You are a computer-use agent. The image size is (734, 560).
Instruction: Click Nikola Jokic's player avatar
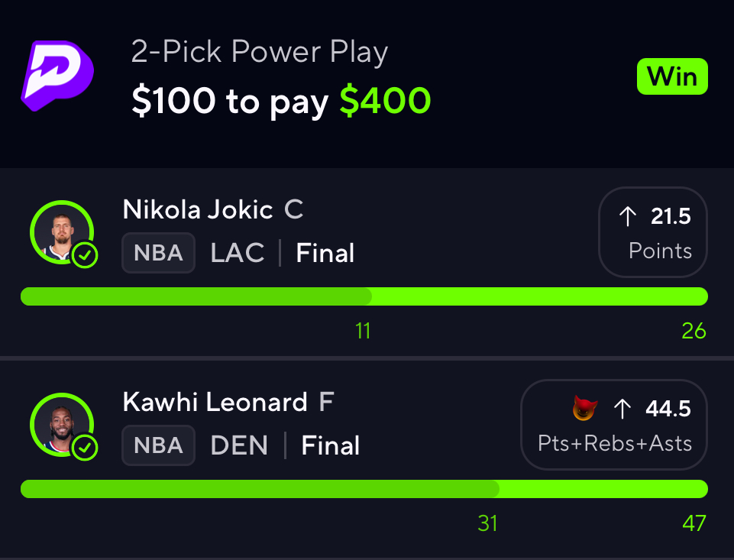tap(61, 231)
